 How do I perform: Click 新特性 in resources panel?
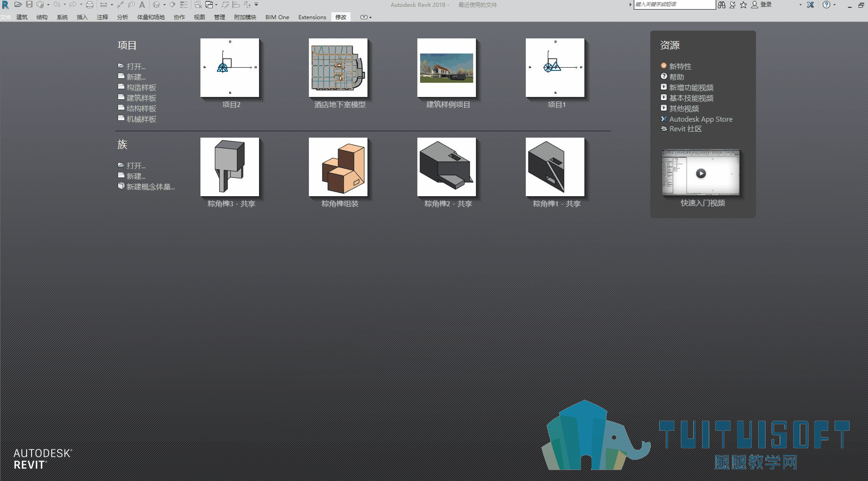click(x=680, y=66)
